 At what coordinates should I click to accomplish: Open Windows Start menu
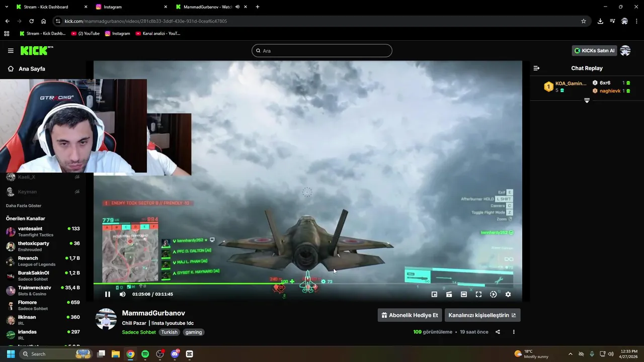(11, 354)
